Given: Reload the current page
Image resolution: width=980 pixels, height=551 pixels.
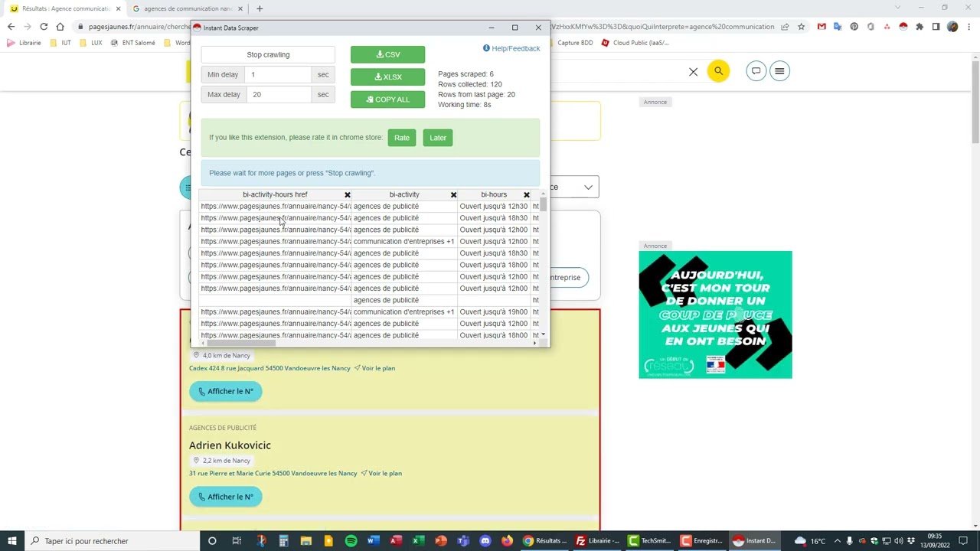Looking at the screenshot, I should [x=44, y=27].
